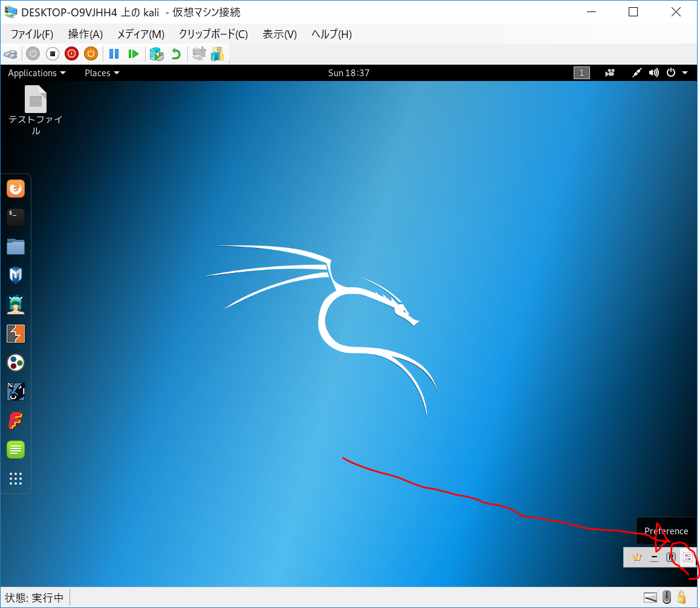The height and width of the screenshot is (608, 700).
Task: Click the orange Save state button
Action: pos(91,54)
